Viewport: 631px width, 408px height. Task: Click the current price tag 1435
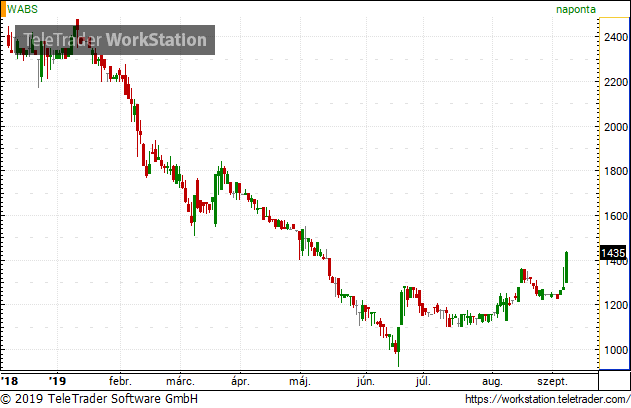coord(613,253)
